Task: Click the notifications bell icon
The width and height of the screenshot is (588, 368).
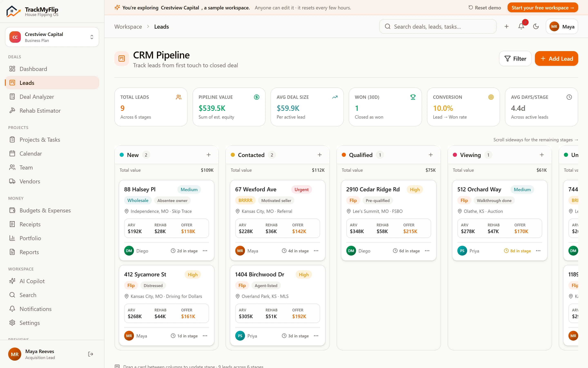Action: (521, 26)
